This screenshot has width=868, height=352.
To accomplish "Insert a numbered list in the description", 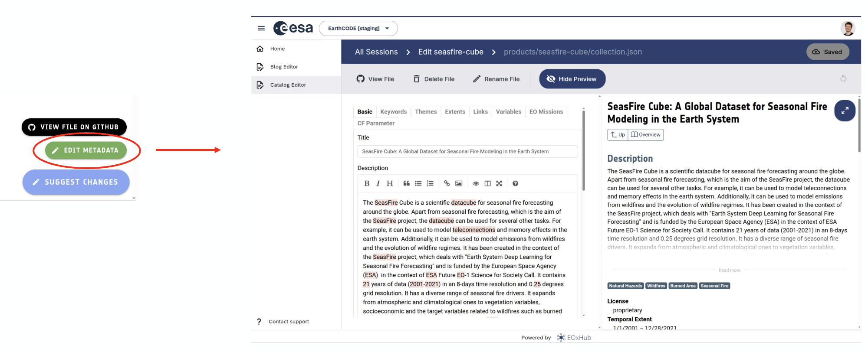I will click(x=430, y=183).
